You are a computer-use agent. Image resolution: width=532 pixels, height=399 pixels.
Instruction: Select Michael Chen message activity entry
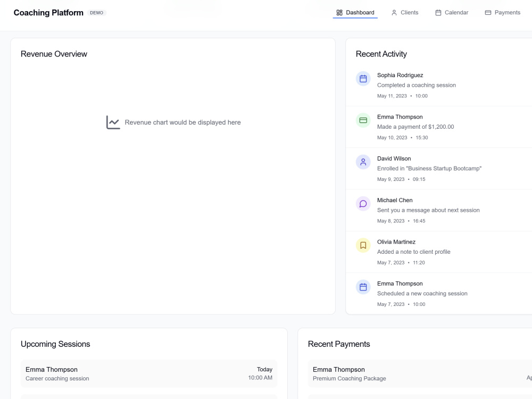[x=439, y=210]
